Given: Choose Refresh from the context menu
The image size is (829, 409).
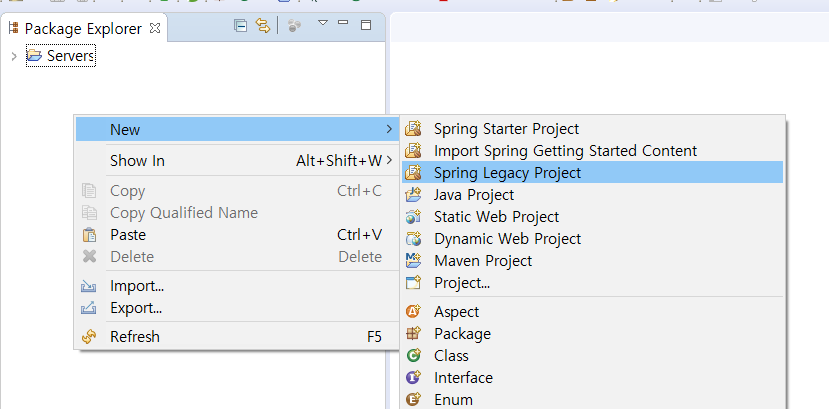Looking at the screenshot, I should [x=237, y=337].
